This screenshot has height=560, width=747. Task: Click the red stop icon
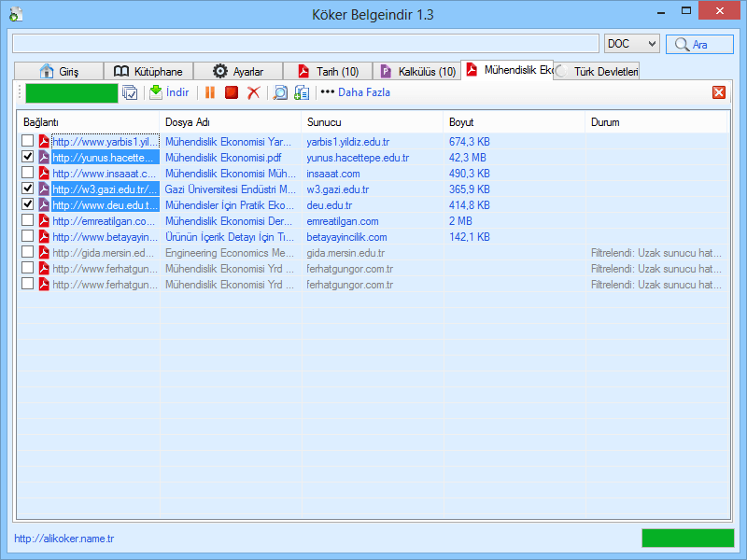(231, 92)
